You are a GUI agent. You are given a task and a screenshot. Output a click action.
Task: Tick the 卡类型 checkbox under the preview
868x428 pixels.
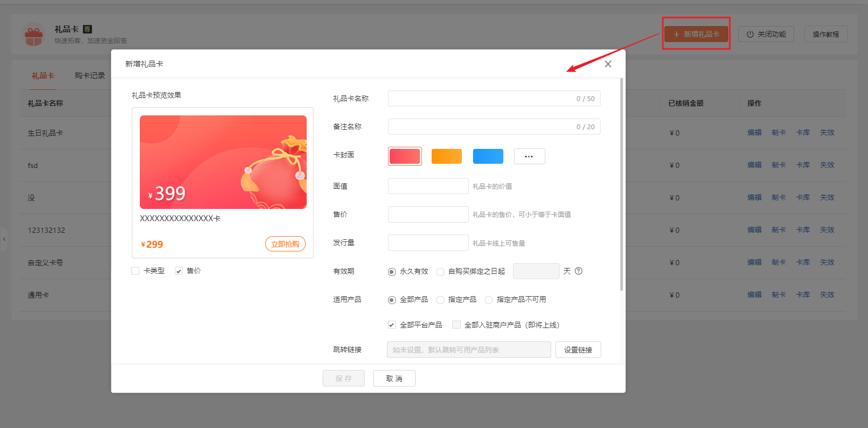[x=135, y=271]
